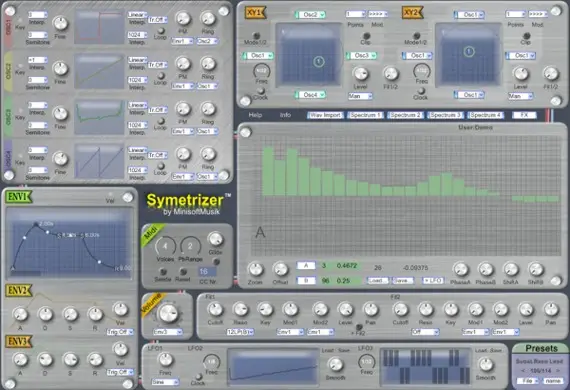Open the Wav Import tab
The width and height of the screenshot is (570, 390).
pos(325,115)
